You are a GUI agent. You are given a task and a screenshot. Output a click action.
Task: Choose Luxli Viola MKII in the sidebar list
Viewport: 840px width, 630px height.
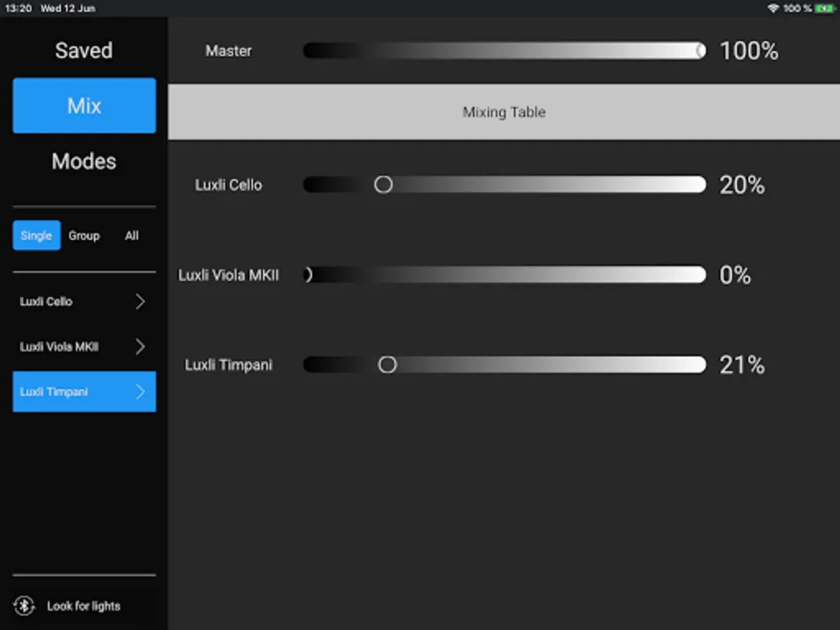tap(84, 346)
